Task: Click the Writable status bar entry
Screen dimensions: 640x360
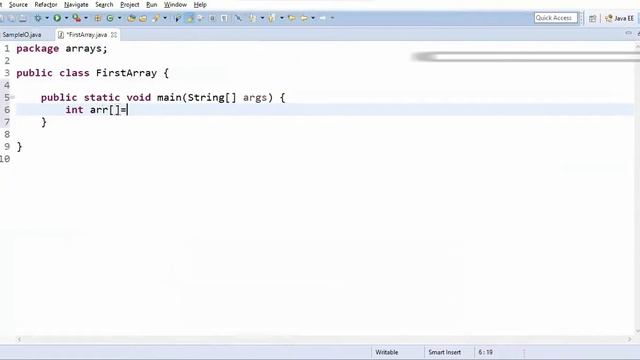Action: point(387,352)
